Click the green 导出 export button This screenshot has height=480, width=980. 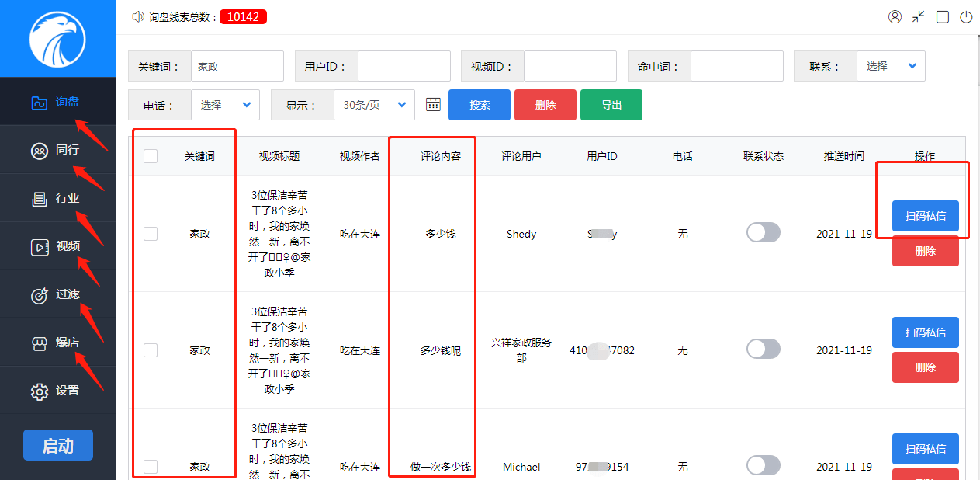(611, 105)
